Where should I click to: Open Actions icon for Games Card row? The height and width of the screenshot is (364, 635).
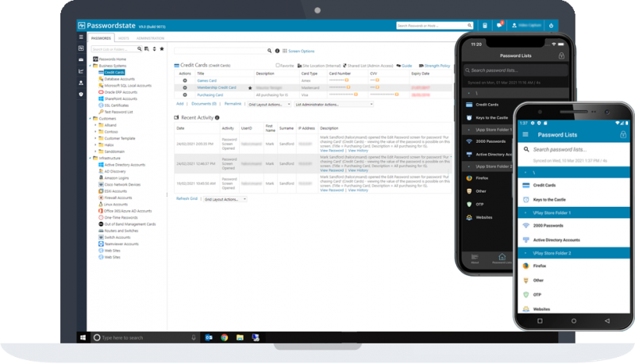coord(185,80)
